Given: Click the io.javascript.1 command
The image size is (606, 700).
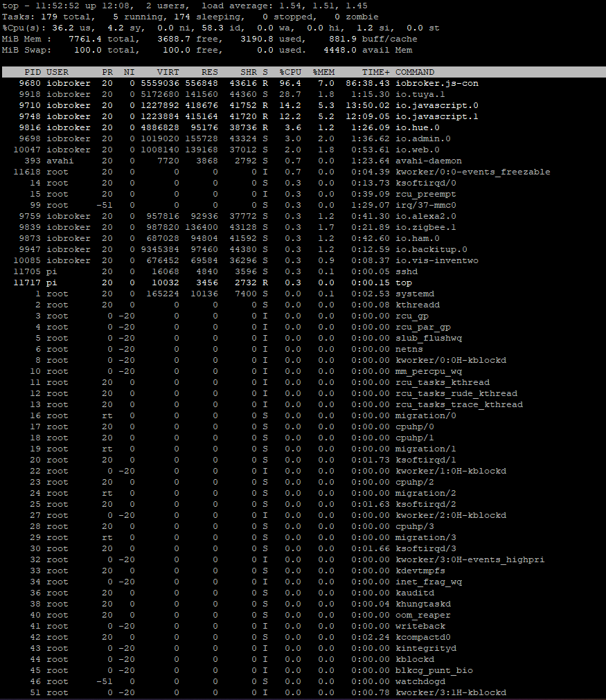Looking at the screenshot, I should pos(437,116).
